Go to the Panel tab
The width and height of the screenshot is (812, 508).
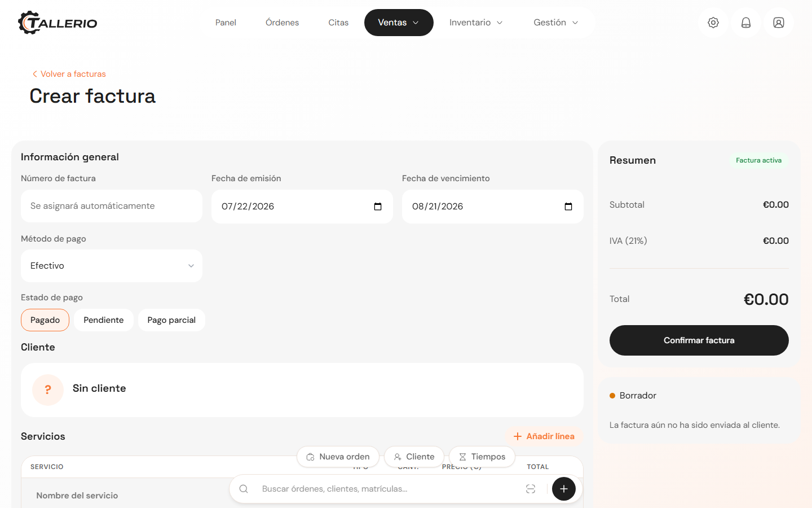point(226,23)
